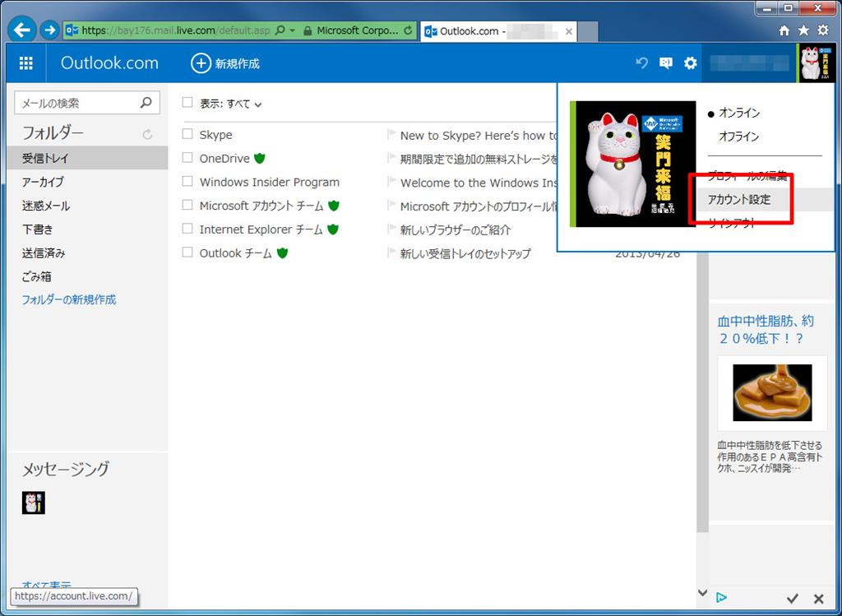Click the undo arrow icon in header
The width and height of the screenshot is (842, 616).
[x=641, y=63]
